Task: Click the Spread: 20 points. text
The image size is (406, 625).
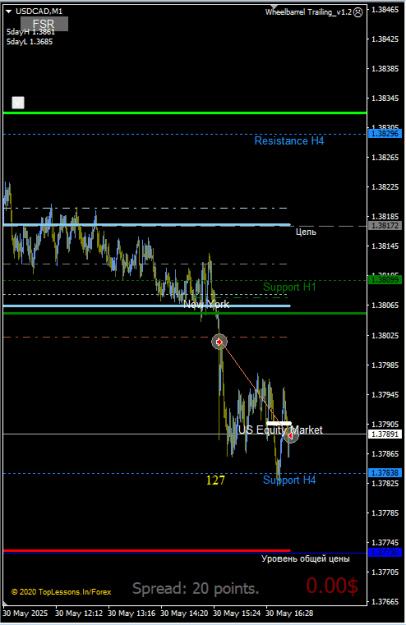Action: pyautogui.click(x=196, y=588)
